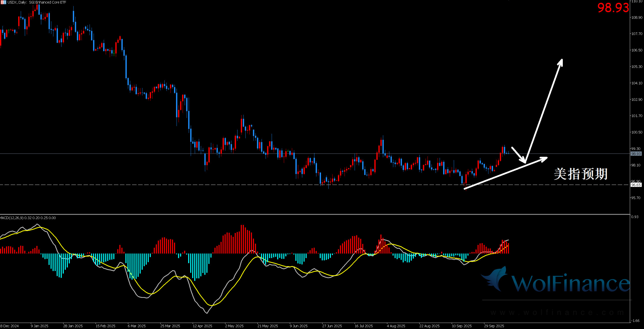Click the 16 Jul 2025 date label
Screen dimensions: 644x329
tap(363, 326)
